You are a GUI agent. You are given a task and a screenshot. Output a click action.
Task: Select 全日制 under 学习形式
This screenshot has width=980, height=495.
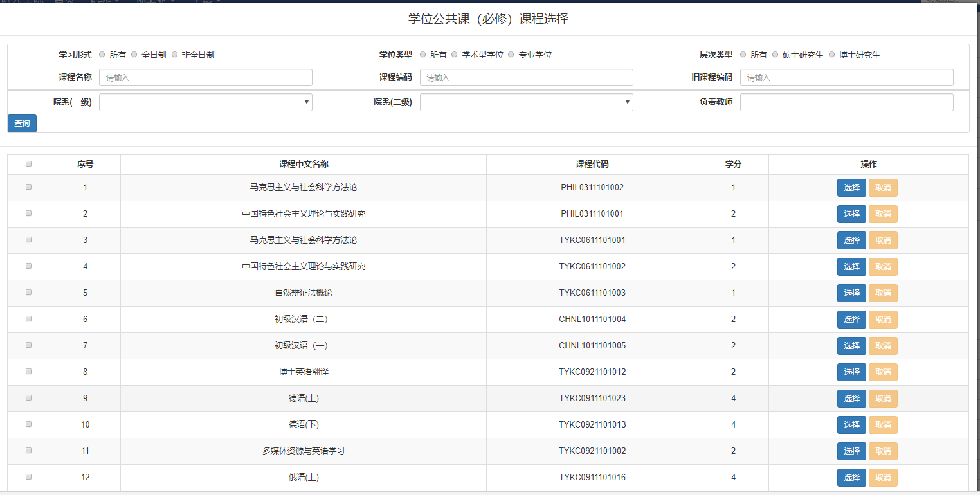point(134,55)
